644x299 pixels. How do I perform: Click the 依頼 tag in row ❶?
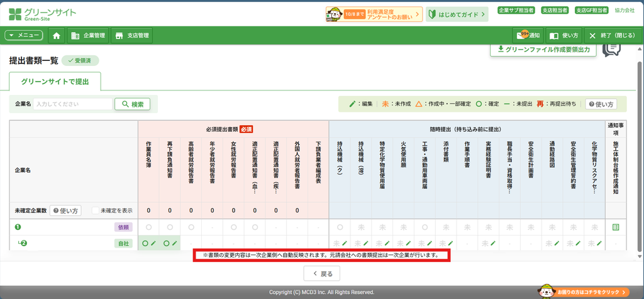point(123,227)
